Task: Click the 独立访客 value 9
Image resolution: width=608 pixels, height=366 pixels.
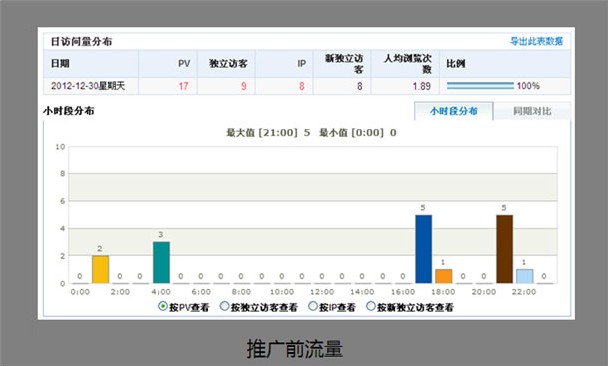Action: click(x=244, y=86)
